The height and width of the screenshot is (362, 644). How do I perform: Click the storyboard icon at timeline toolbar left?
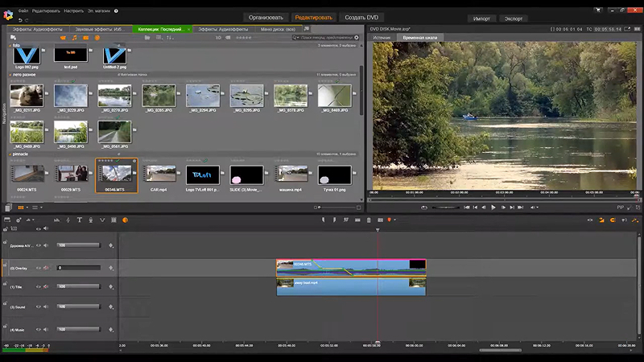pos(7,220)
